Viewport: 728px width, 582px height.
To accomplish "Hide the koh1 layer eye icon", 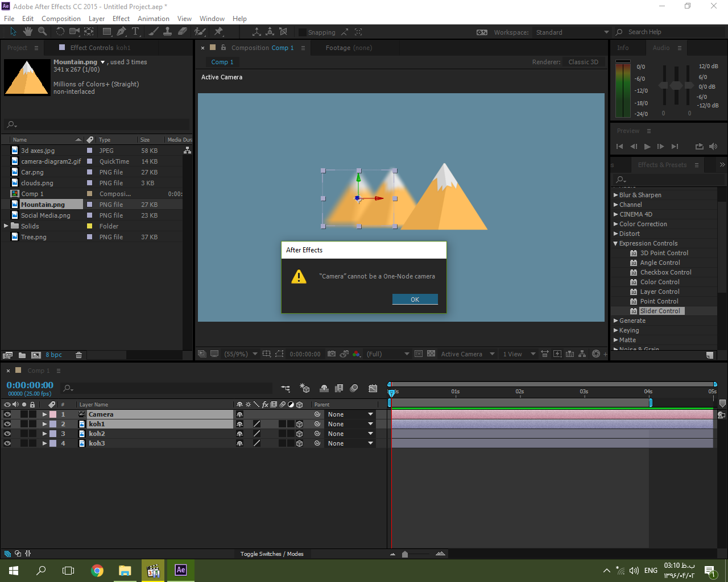I will click(x=7, y=424).
